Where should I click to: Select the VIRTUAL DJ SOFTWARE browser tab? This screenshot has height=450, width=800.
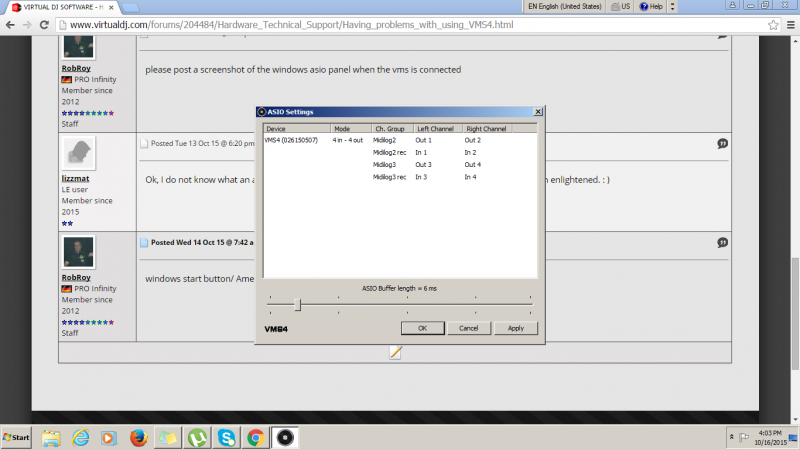61,7
